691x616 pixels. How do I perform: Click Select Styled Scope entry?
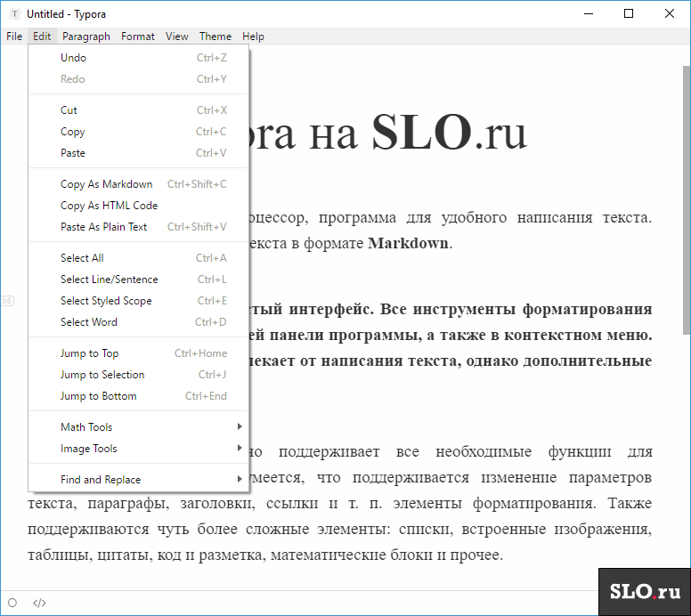139,301
